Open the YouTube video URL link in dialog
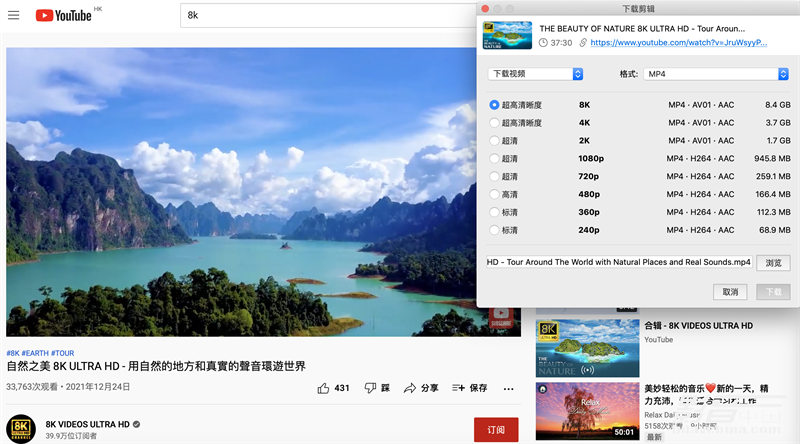800x444 pixels. (679, 43)
